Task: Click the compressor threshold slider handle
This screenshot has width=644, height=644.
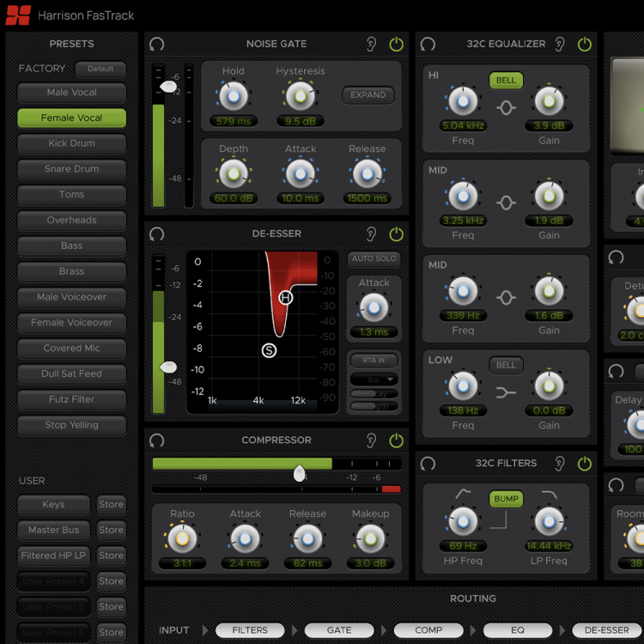Action: [x=300, y=473]
